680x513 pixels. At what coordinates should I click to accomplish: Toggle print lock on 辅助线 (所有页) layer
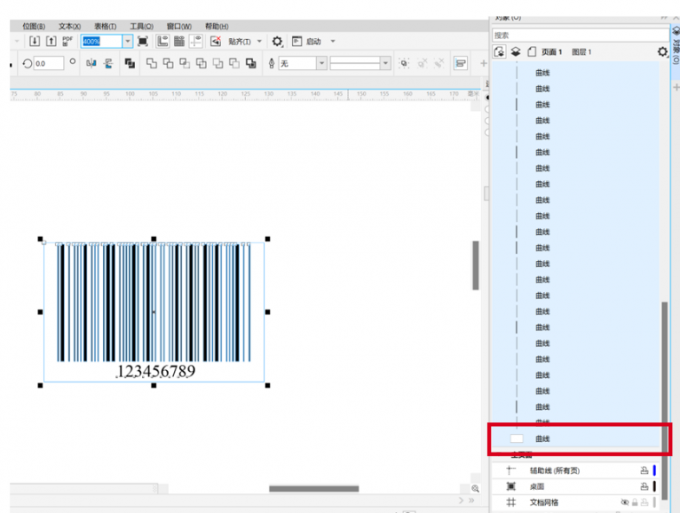(644, 470)
